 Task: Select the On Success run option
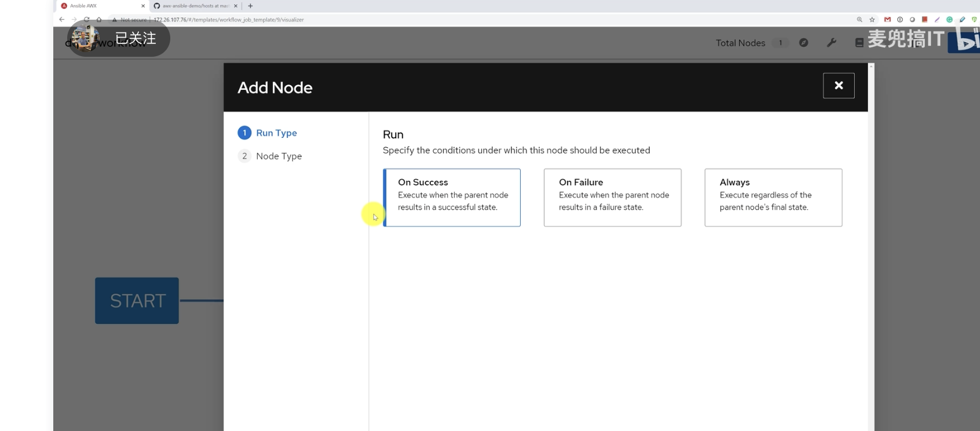tap(452, 198)
